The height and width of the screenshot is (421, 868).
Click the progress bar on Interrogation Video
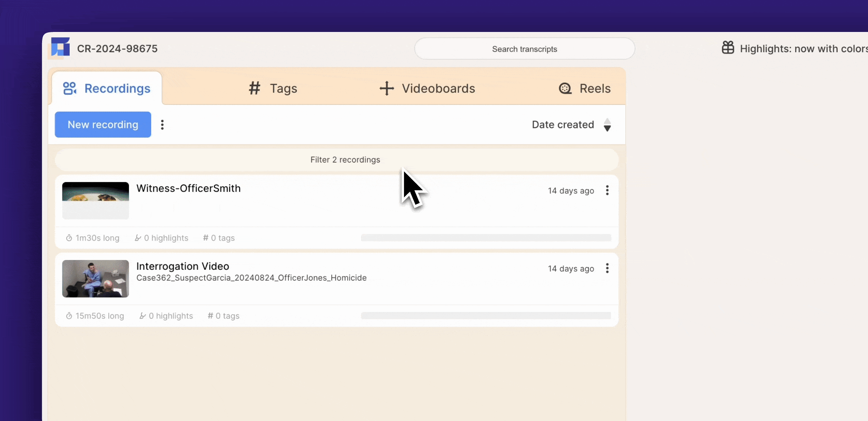pyautogui.click(x=486, y=316)
